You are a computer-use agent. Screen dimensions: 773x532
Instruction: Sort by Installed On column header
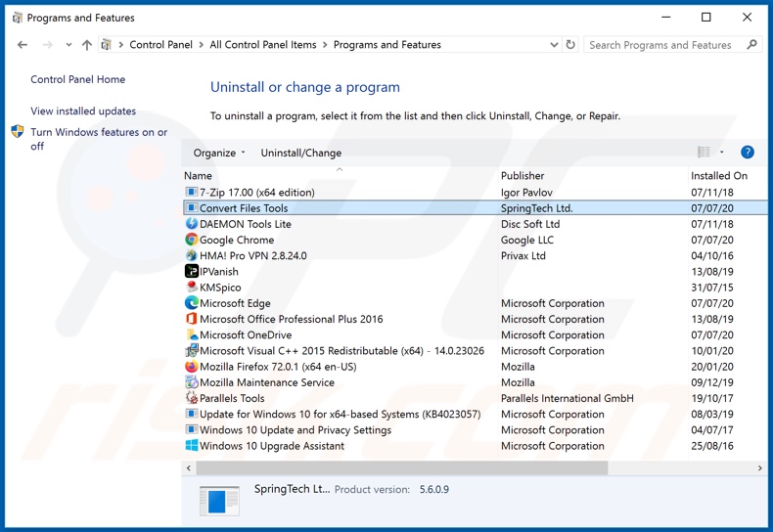719,175
